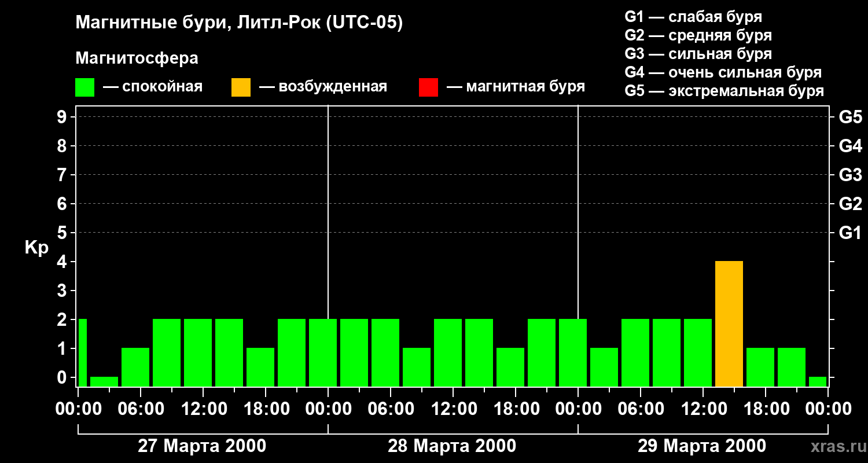
Task: Click the last small green bar before final 00:00
Action: 818,381
